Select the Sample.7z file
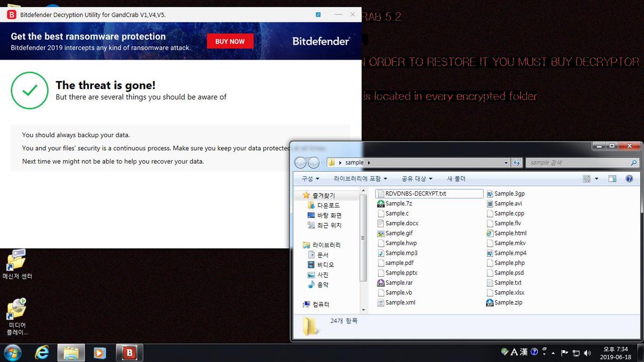Viewport: 644px width, 362px height. [x=395, y=203]
